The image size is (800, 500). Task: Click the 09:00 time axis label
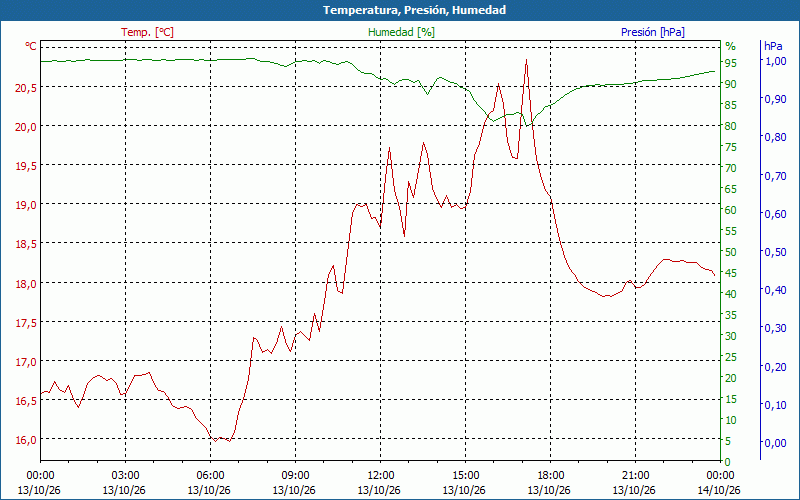click(x=295, y=476)
